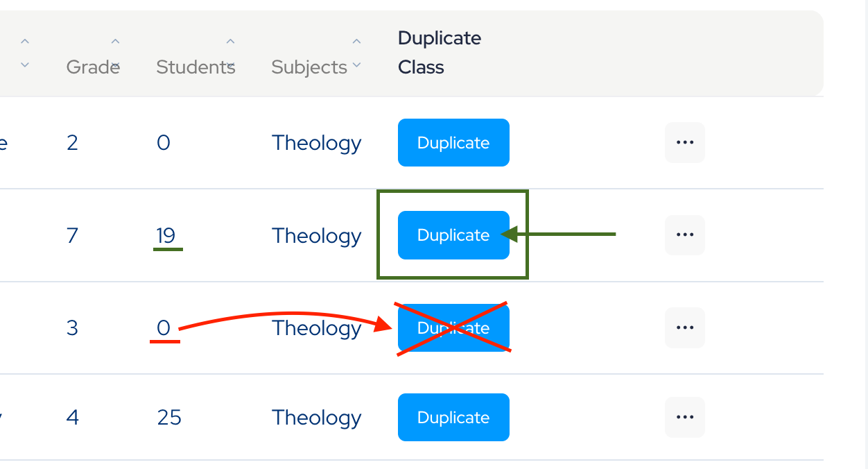Sort Grade column descending with down arrow
Screen dimensions: 868x469
click(116, 65)
